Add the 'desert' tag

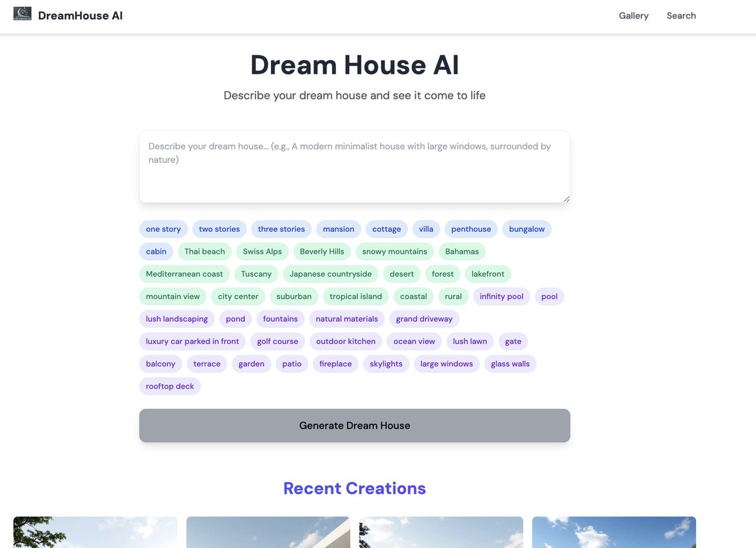(x=402, y=274)
